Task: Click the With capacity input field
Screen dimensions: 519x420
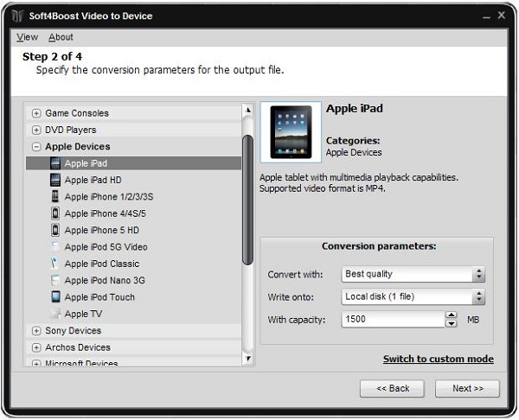Action: coord(392,320)
